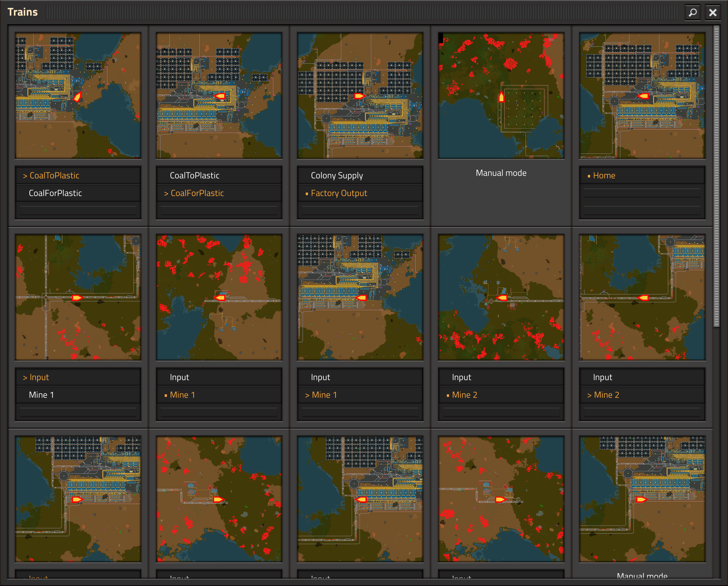Image resolution: width=728 pixels, height=586 pixels.
Task: Open train search via the magnifier icon
Action: (692, 13)
